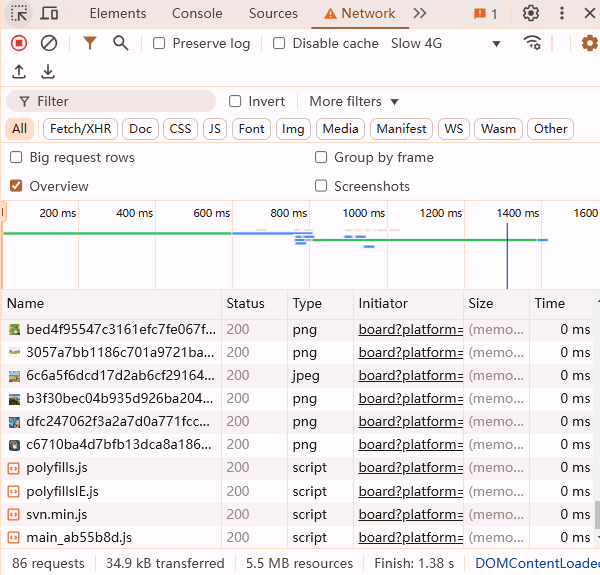Viewport: 600px width, 575px height.
Task: Open network conditions wifi icon
Action: [532, 43]
